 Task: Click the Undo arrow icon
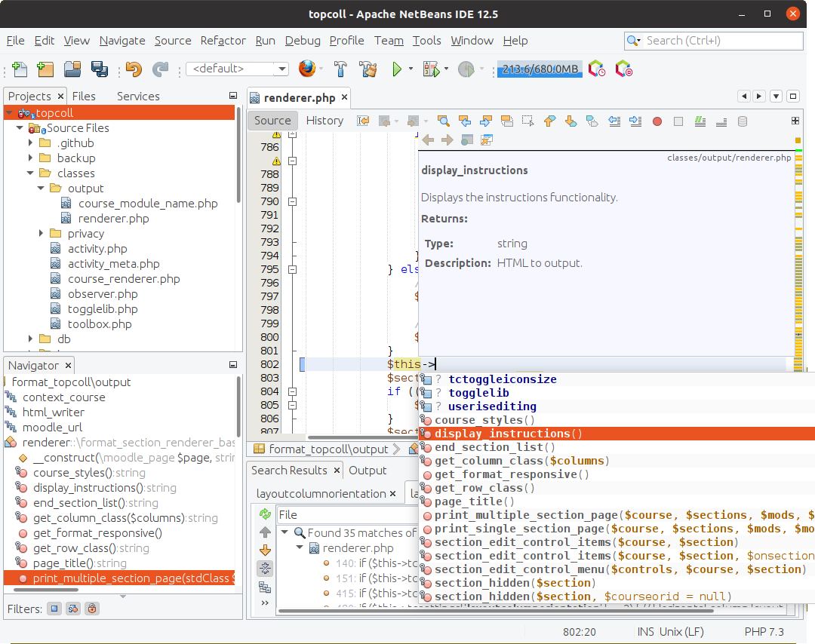(134, 69)
